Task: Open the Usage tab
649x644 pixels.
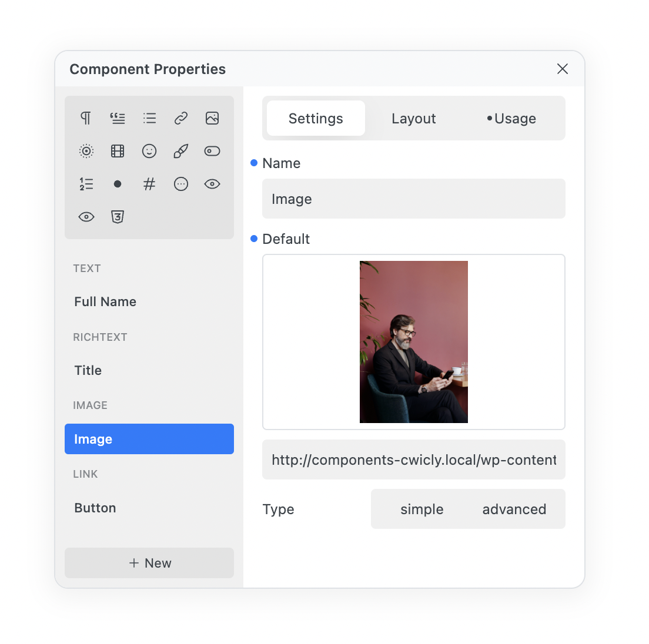Action: point(511,119)
